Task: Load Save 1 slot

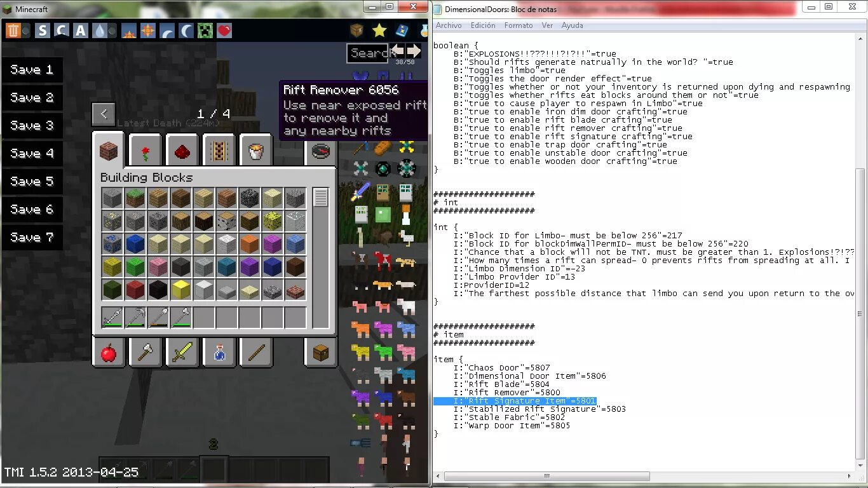Action: pyautogui.click(x=32, y=70)
